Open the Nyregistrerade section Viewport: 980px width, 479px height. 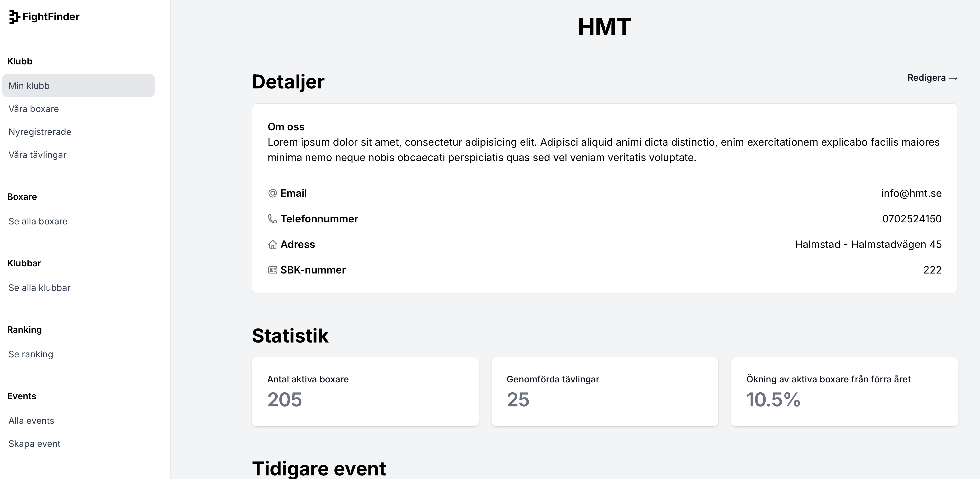[x=40, y=132]
